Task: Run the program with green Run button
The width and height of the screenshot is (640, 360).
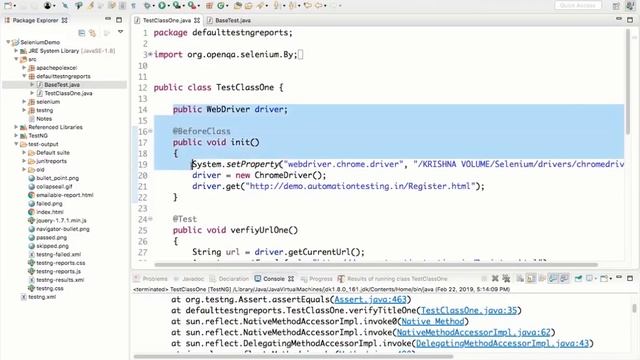Action: 162,5
